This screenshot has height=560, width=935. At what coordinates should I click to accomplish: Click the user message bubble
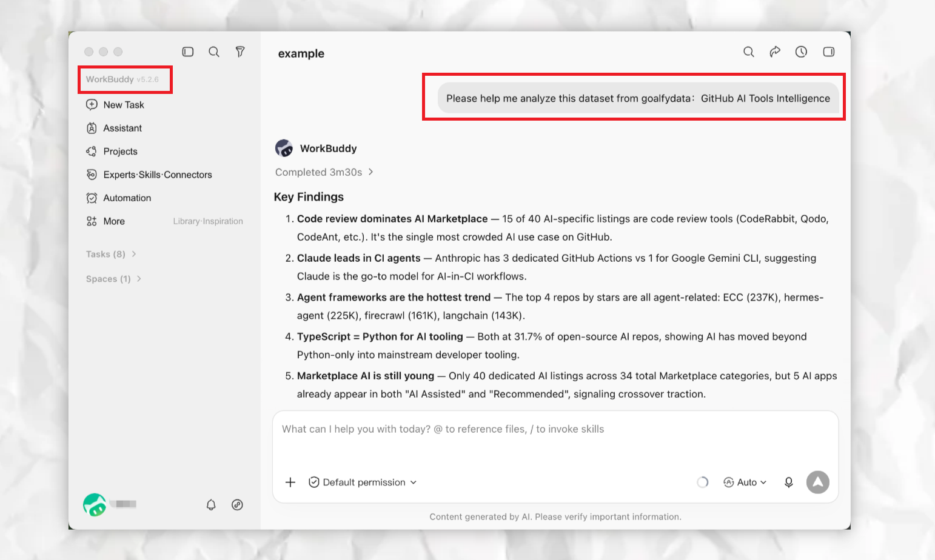(638, 98)
